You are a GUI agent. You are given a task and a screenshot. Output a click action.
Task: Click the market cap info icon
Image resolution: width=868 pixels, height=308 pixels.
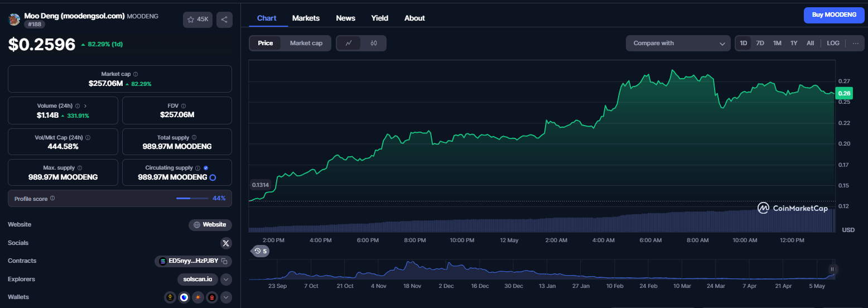pyautogui.click(x=136, y=74)
